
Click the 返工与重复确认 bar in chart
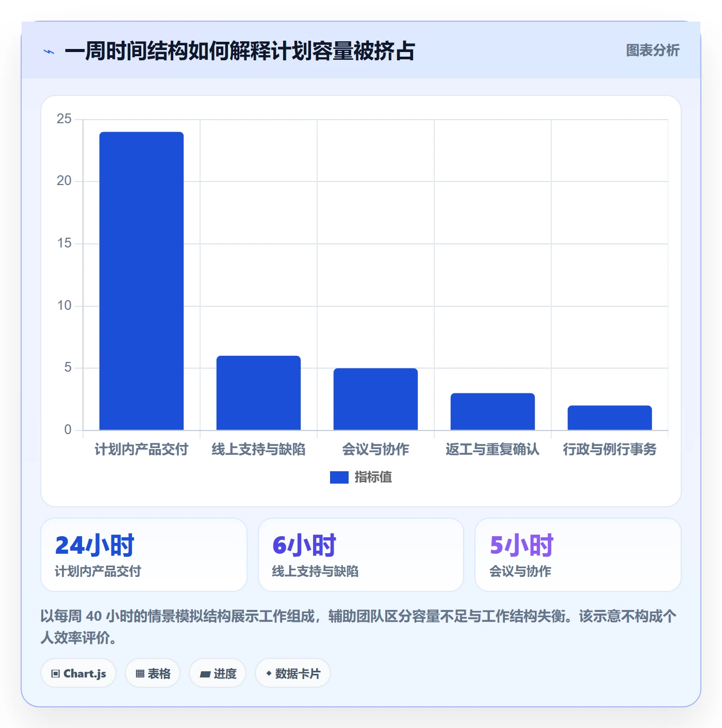(493, 411)
